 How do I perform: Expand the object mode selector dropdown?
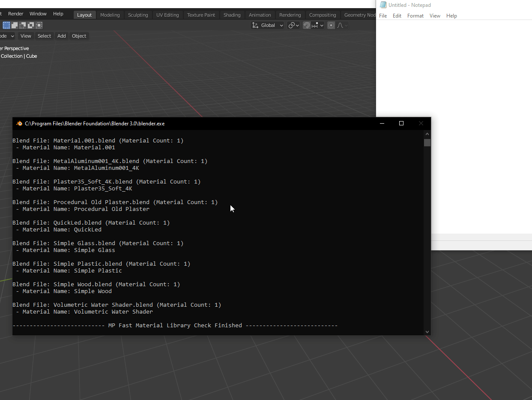[7, 36]
